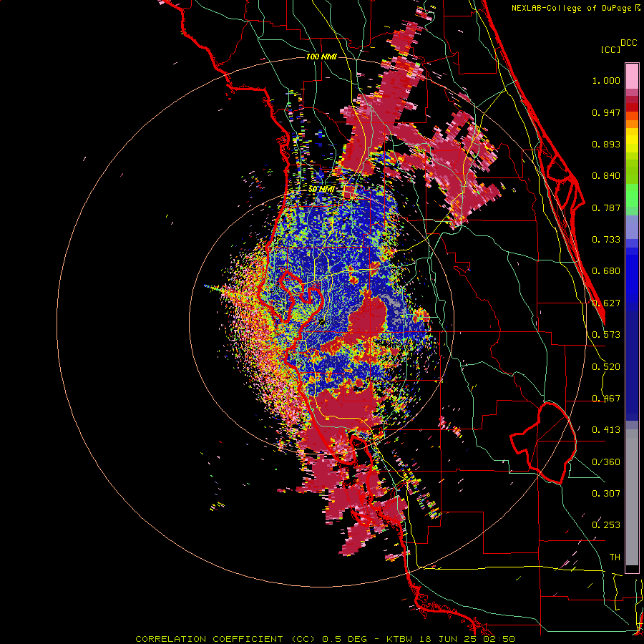This screenshot has height=644, width=644.
Task: Pick the yellow segment of the color bar
Action: pos(632,141)
